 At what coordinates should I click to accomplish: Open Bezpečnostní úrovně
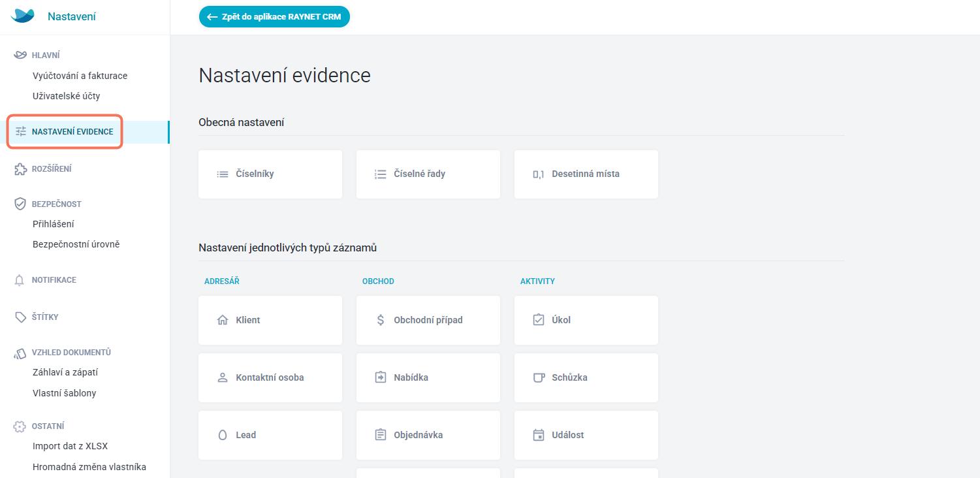click(x=76, y=244)
